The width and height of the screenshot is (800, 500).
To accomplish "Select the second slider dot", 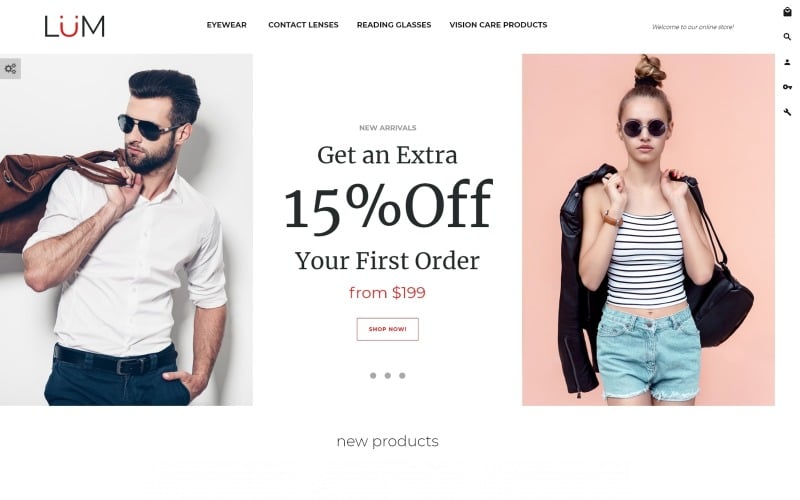I will coord(388,376).
